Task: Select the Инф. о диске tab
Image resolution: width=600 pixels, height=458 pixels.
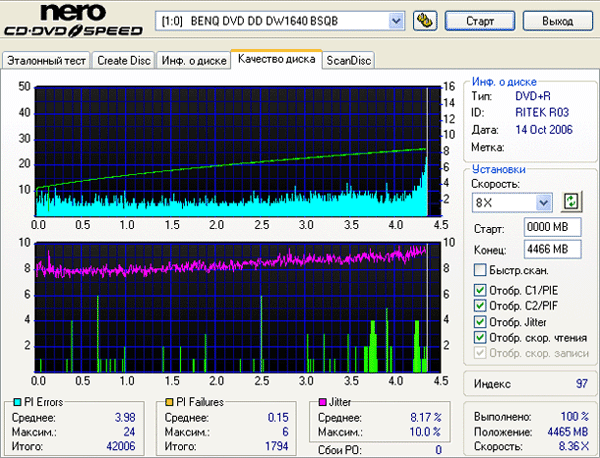Action: (192, 61)
